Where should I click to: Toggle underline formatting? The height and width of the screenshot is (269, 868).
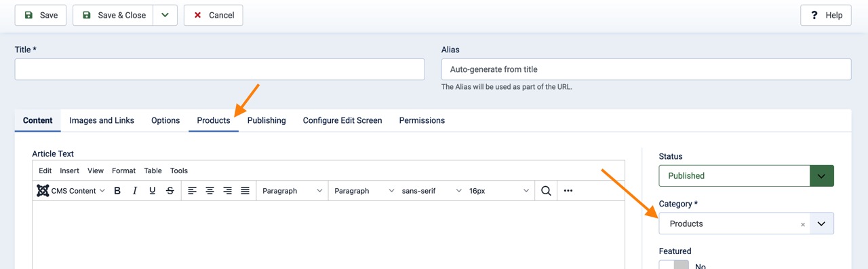click(153, 191)
